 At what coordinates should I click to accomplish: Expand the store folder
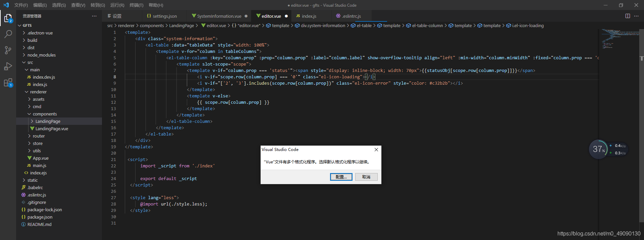(59, 143)
